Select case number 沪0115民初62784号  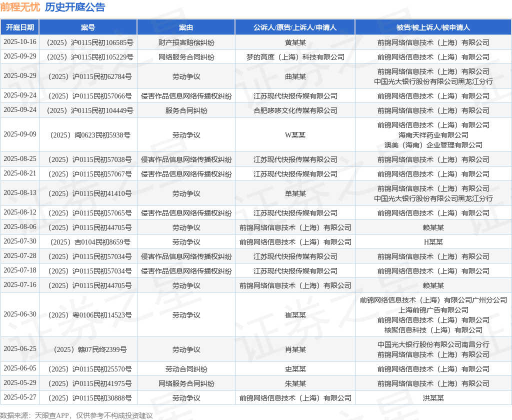(x=90, y=76)
